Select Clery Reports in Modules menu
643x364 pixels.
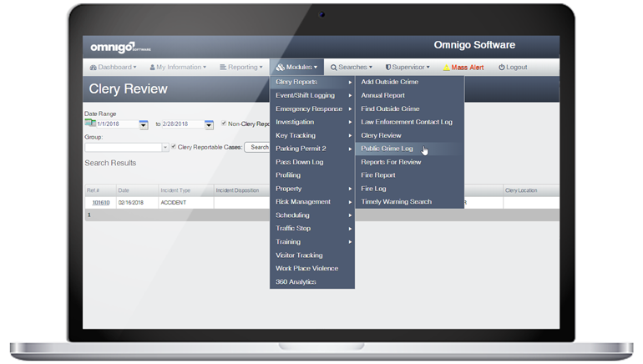coord(312,82)
